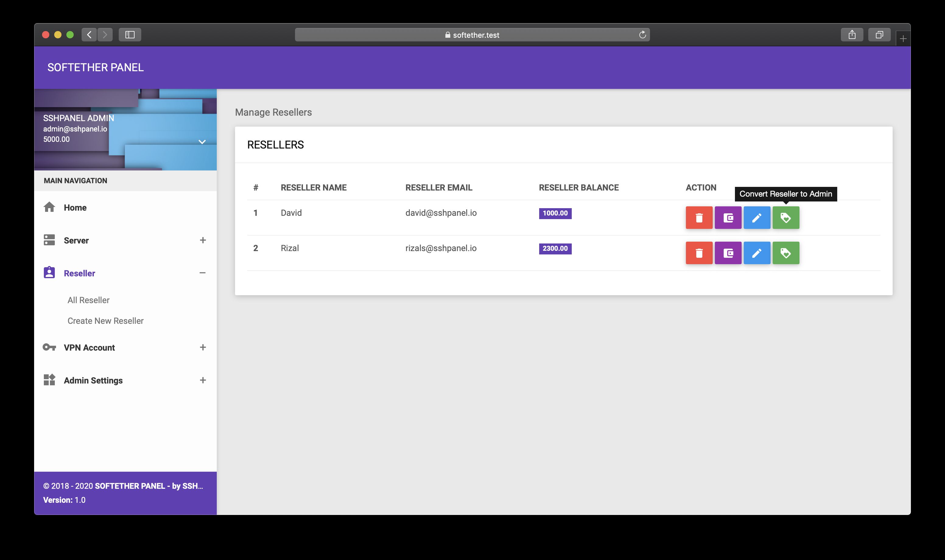Open All Reseller submenu item
945x560 pixels.
88,300
